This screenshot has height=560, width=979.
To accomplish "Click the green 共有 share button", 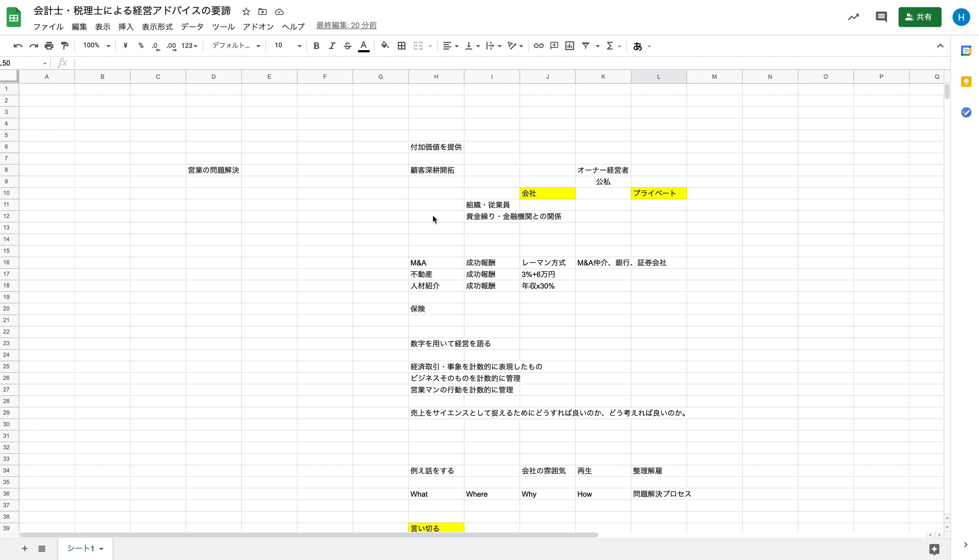I will [x=919, y=17].
